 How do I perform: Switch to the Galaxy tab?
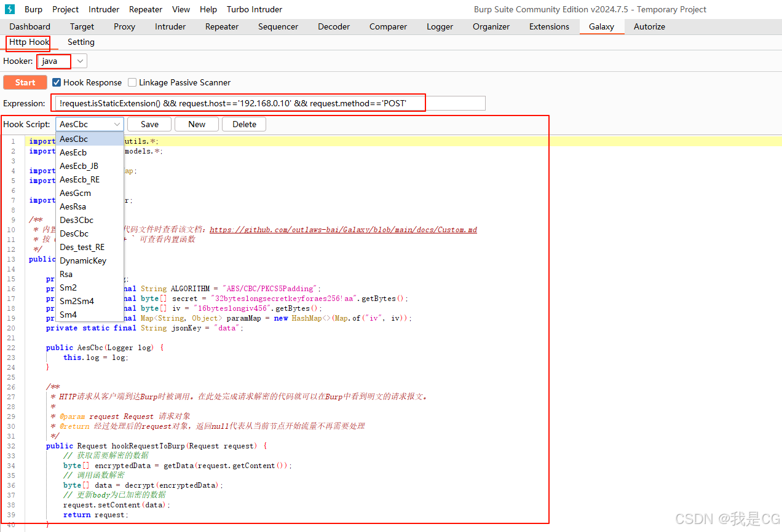(601, 26)
